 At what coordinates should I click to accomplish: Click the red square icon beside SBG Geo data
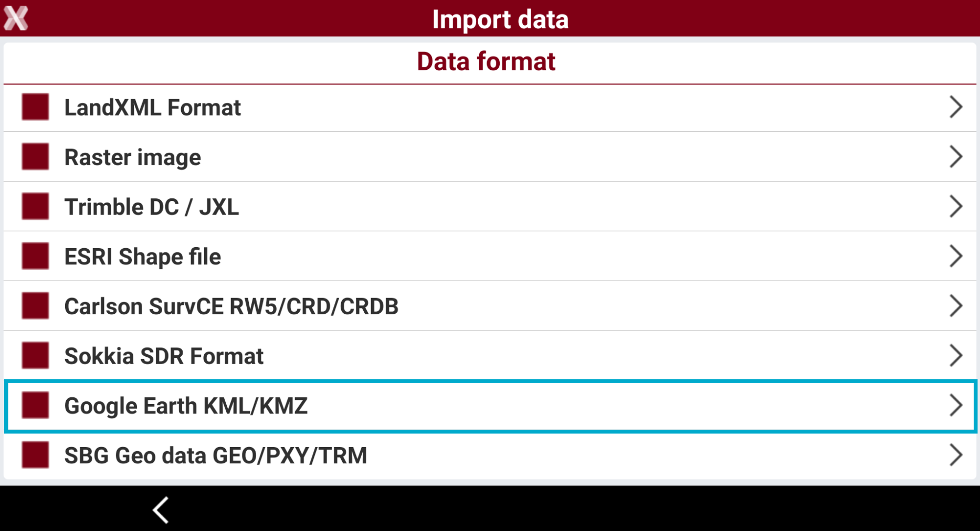35,454
